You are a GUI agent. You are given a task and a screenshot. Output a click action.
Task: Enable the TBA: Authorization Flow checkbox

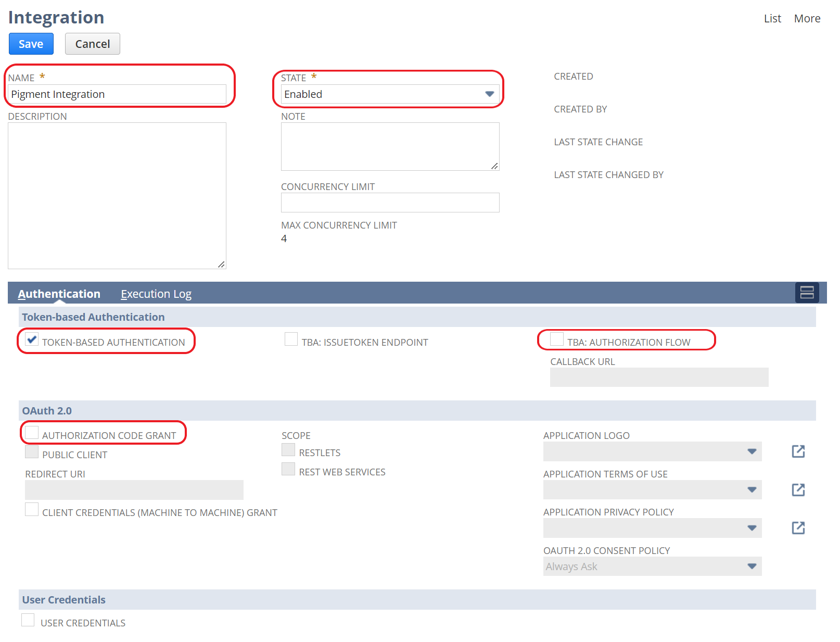click(557, 339)
